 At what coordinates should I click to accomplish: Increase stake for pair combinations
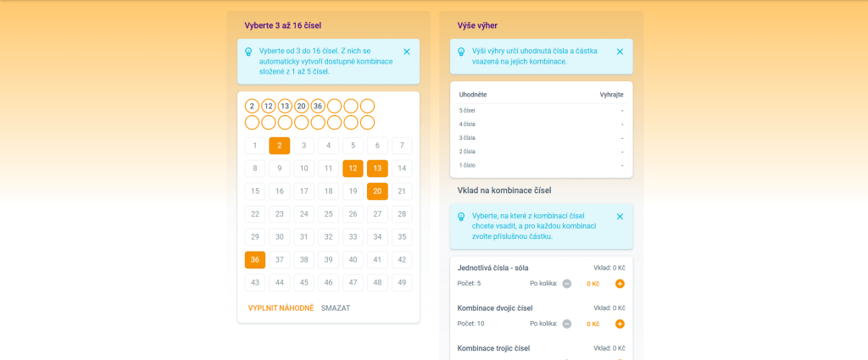pos(620,324)
